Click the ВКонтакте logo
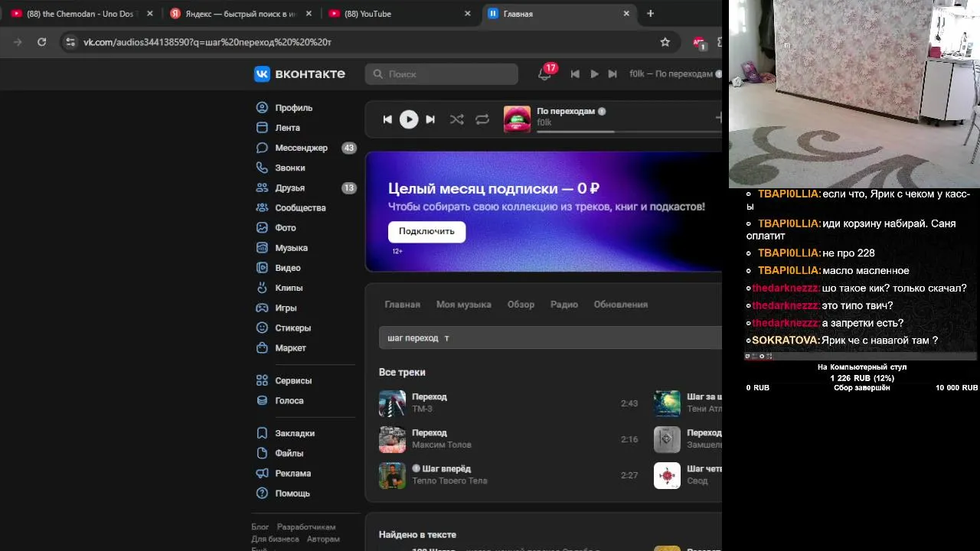The height and width of the screenshot is (551, 980). [299, 73]
